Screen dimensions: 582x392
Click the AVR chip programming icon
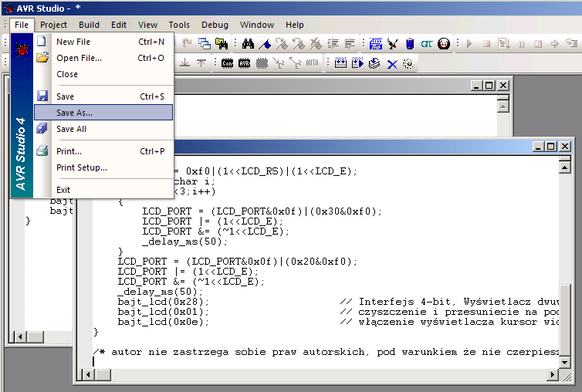coord(245,63)
